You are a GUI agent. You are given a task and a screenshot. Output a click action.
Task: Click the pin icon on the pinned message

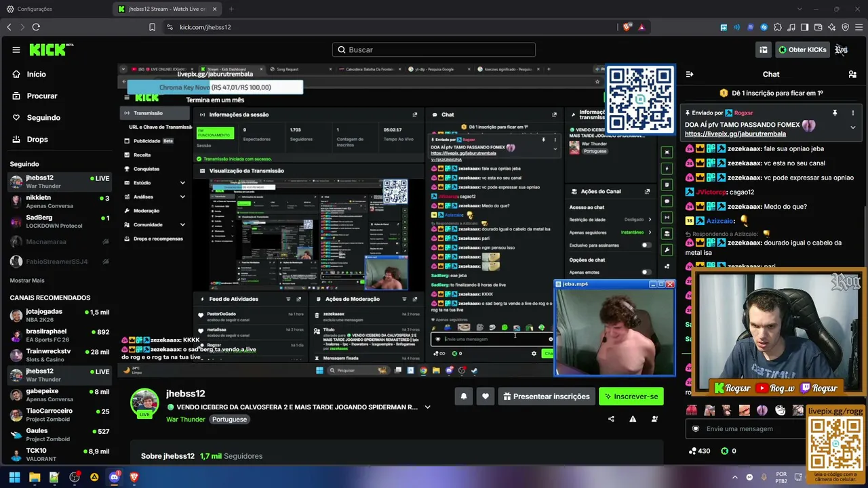pos(835,113)
